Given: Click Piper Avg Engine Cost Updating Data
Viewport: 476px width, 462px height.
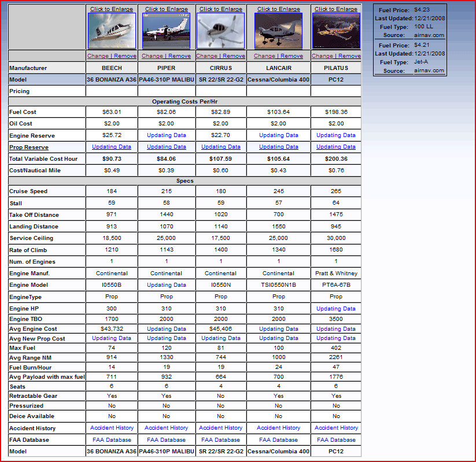Looking at the screenshot, I should pos(167,329).
